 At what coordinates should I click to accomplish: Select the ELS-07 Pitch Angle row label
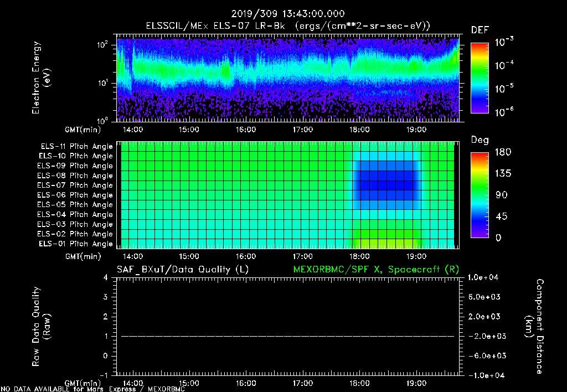click(75, 185)
